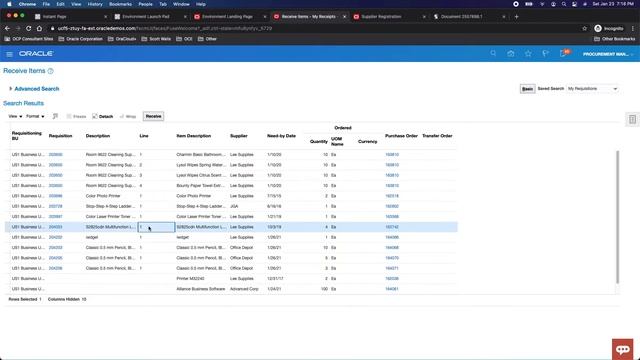Image resolution: width=640 pixels, height=360 pixels.
Task: Open the requisition link for Step-Step 4-Step Ladder
Action: pos(56,206)
